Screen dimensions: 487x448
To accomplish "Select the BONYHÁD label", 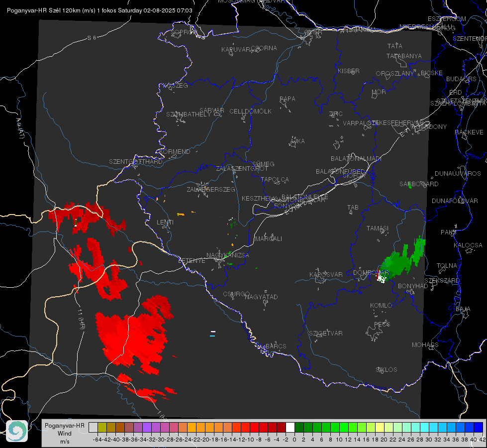I will coord(413,286).
